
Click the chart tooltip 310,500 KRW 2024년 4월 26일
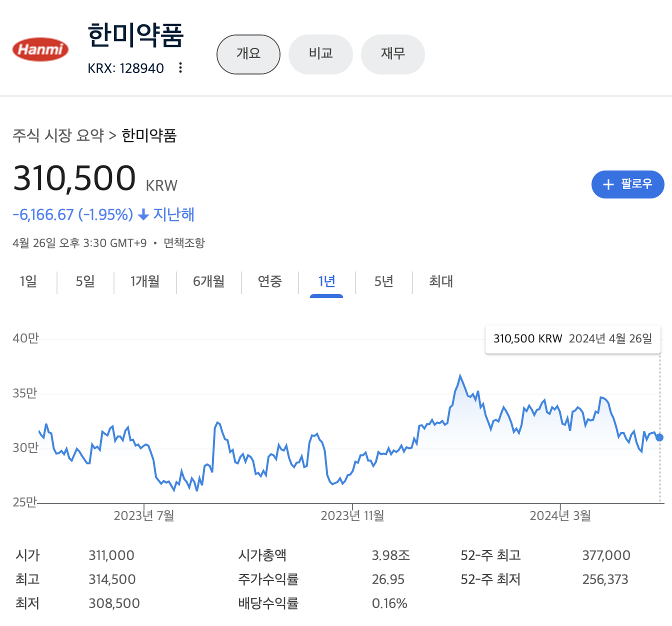pyautogui.click(x=573, y=339)
